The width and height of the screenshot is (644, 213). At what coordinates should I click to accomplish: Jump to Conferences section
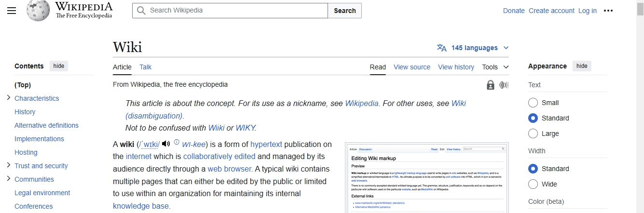pos(34,206)
